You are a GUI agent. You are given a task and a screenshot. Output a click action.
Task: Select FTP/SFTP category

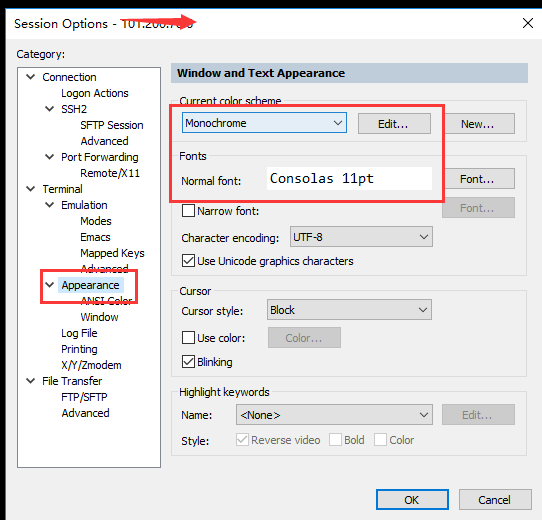coord(84,397)
